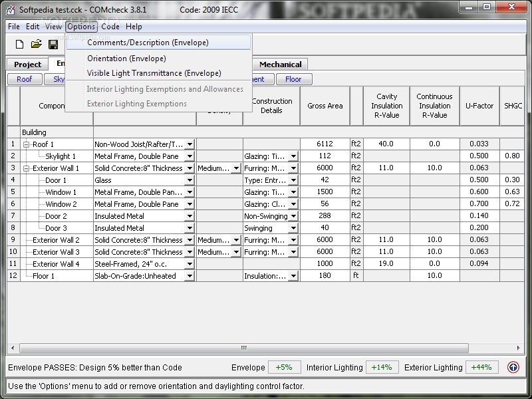
Task: Click the Floor button
Action: click(293, 79)
